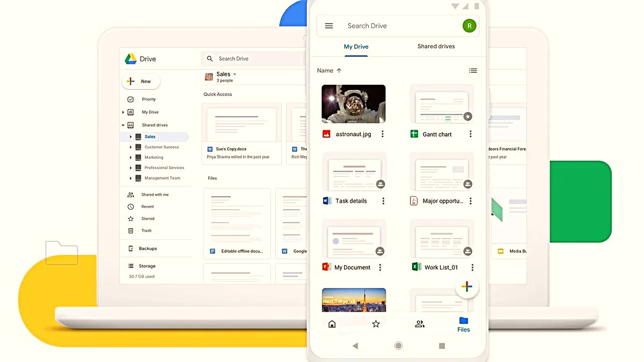Viewport: 644px width, 362px height.
Task: Open more options for Work List_01
Action: [x=472, y=267]
